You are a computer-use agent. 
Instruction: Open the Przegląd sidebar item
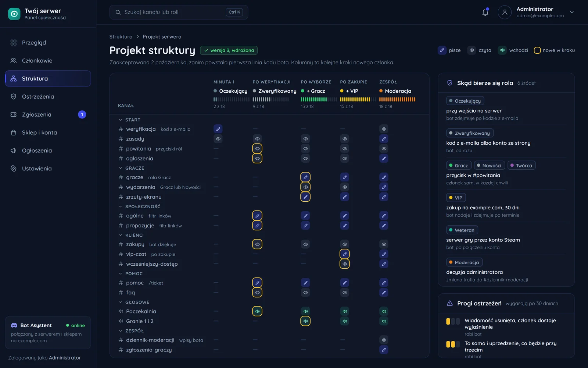tap(48, 43)
